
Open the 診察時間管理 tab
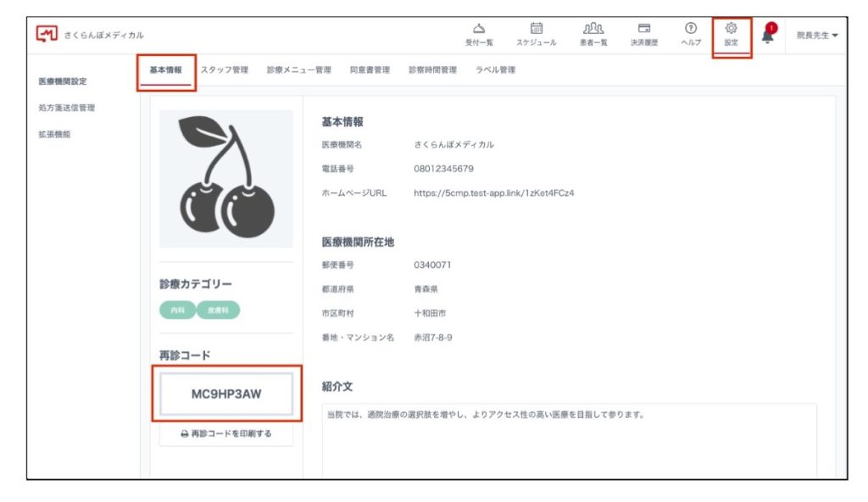click(x=432, y=70)
